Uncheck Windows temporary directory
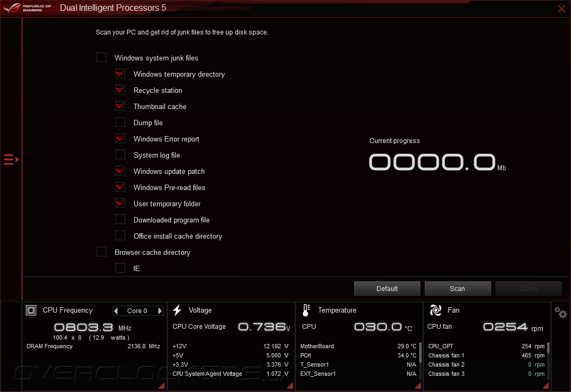This screenshot has width=571, height=392. pos(120,73)
